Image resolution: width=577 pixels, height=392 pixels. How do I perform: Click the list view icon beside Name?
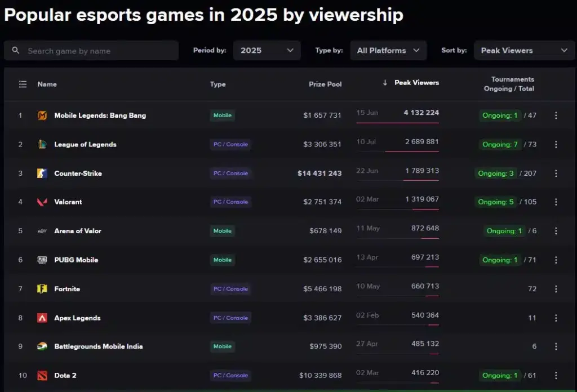(x=23, y=84)
